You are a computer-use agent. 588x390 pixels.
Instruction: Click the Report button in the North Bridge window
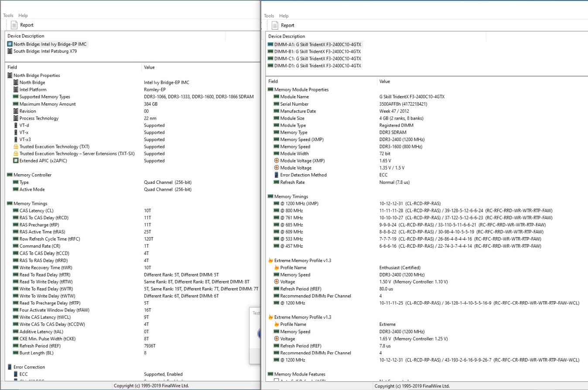point(22,25)
